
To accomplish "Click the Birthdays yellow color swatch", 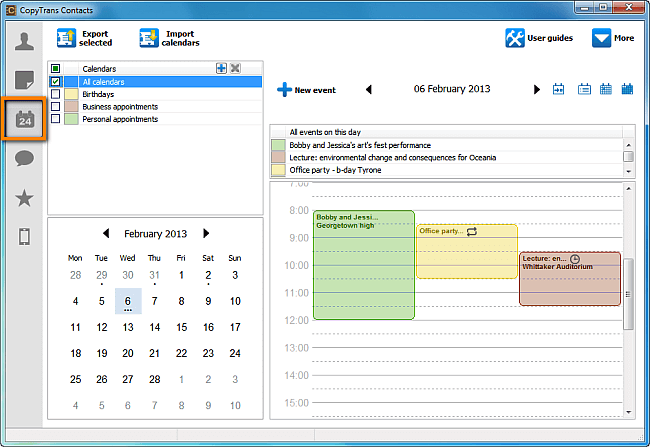I will 71,94.
